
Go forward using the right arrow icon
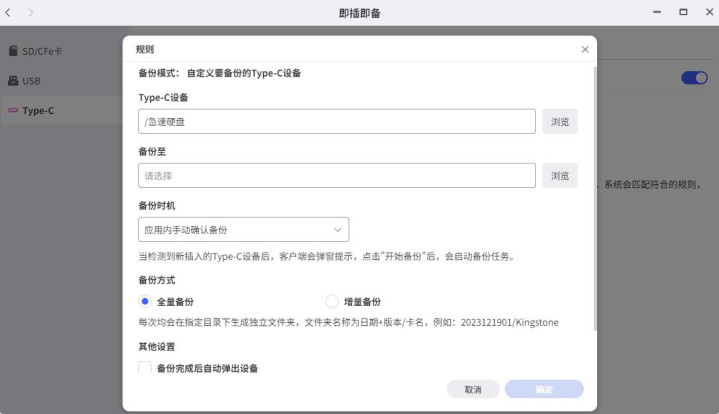(31, 13)
